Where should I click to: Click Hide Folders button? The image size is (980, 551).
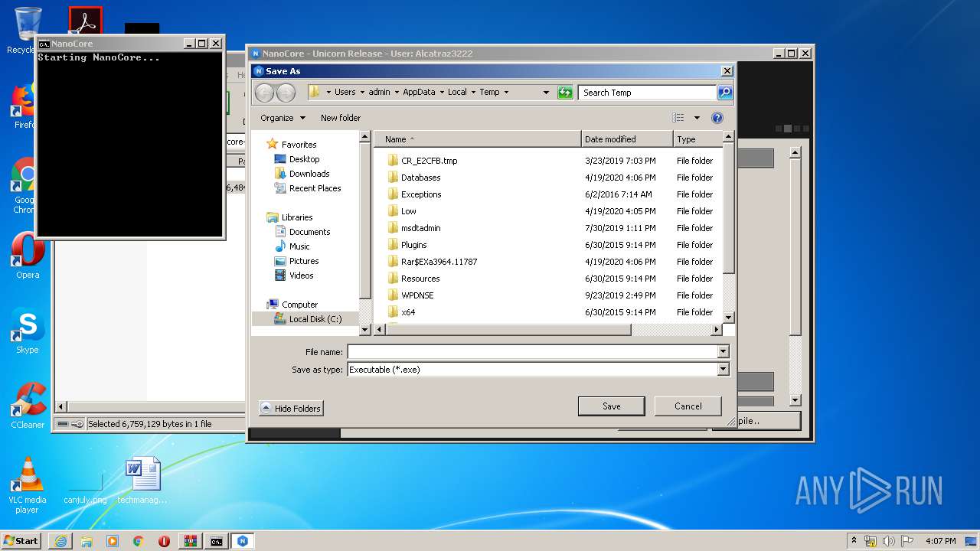tap(291, 409)
